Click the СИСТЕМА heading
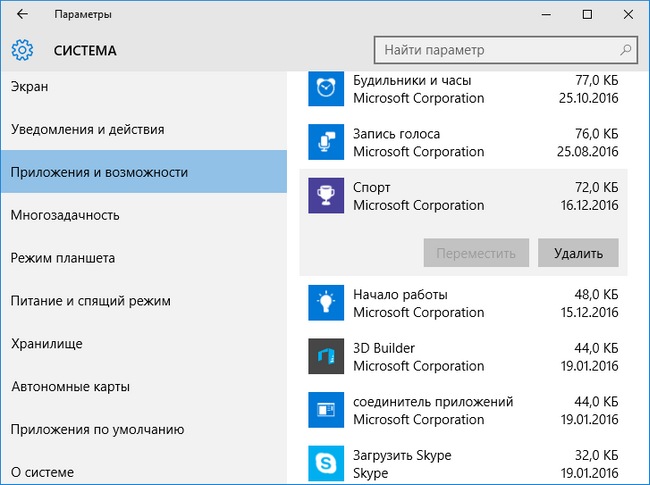Viewport: 650px width, 485px height. pyautogui.click(x=85, y=51)
